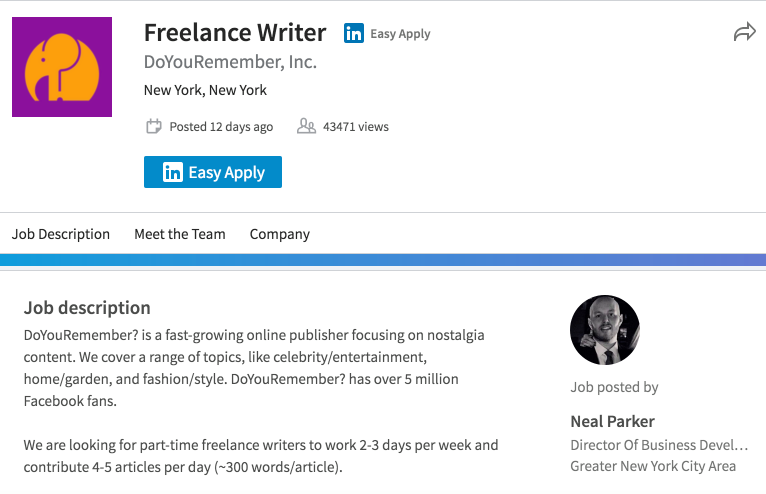The width and height of the screenshot is (766, 494).
Task: Click the 43471 views text
Action: pyautogui.click(x=356, y=127)
